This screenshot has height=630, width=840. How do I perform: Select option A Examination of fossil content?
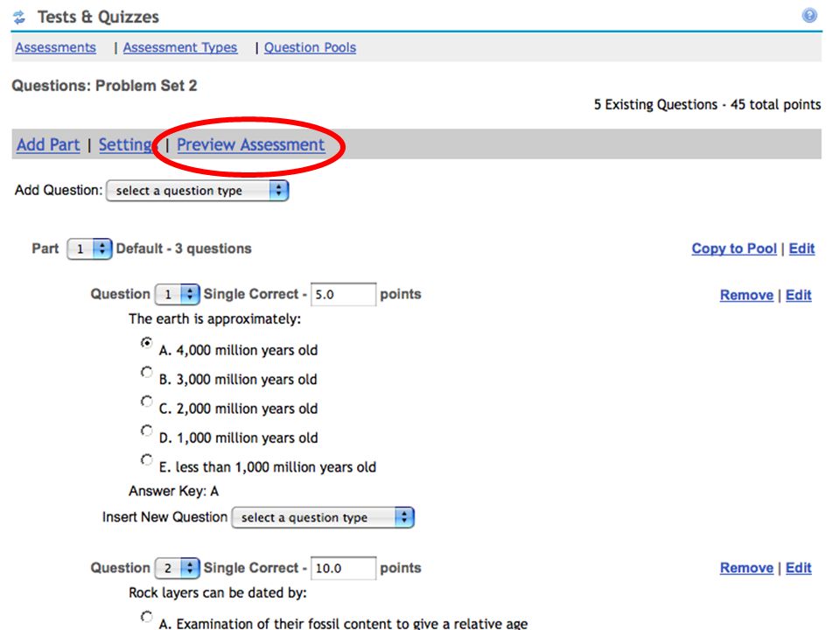146,617
